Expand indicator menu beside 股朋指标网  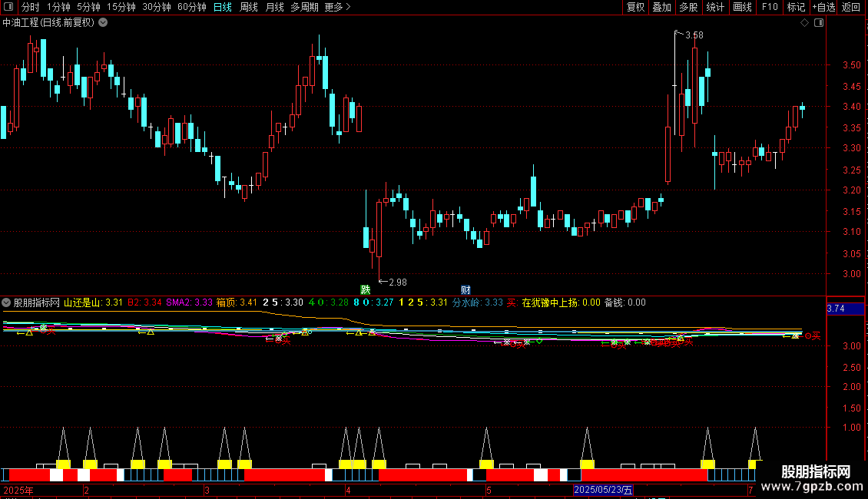click(6, 302)
